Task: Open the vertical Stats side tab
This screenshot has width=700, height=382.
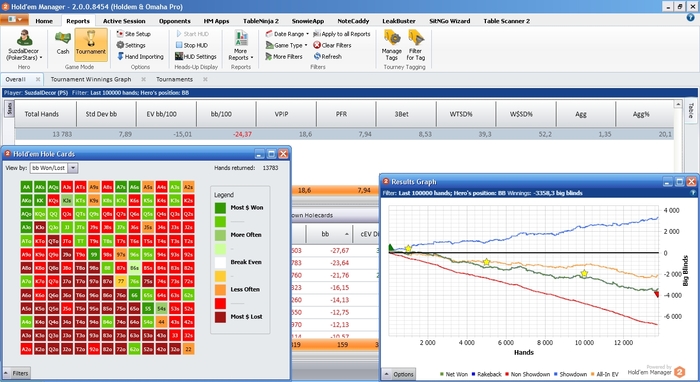Action: pos(10,108)
